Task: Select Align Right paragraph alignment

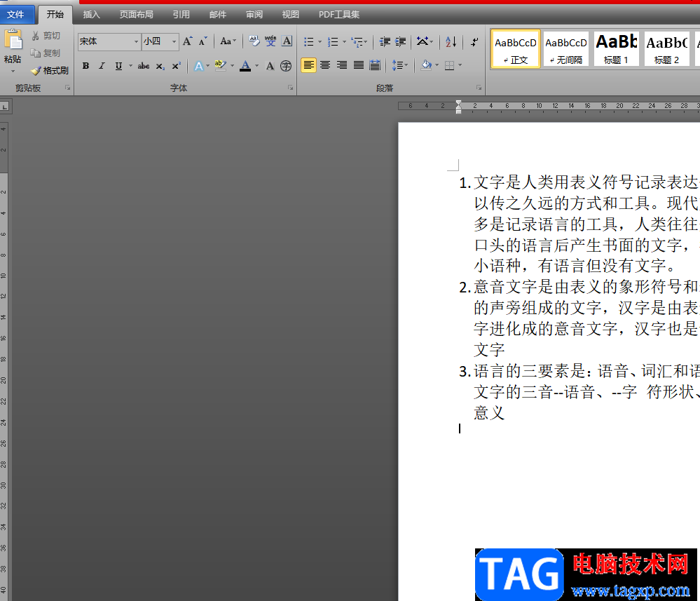Action: tap(342, 66)
